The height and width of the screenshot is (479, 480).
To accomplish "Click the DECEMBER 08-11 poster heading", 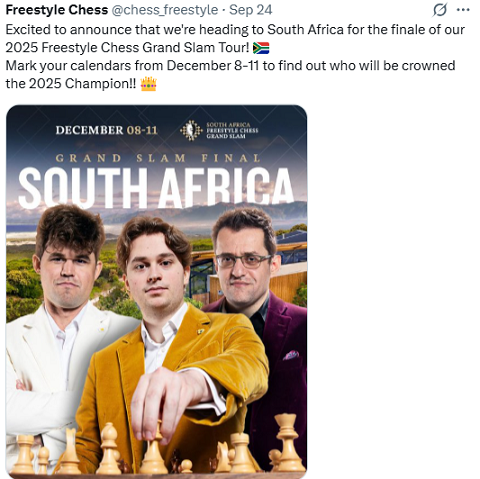I will coord(106,130).
